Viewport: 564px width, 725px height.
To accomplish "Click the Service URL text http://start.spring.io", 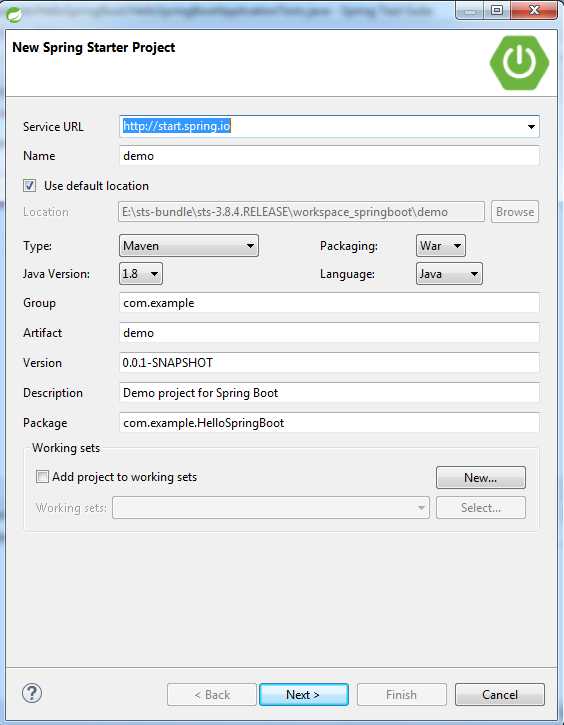I will click(177, 126).
